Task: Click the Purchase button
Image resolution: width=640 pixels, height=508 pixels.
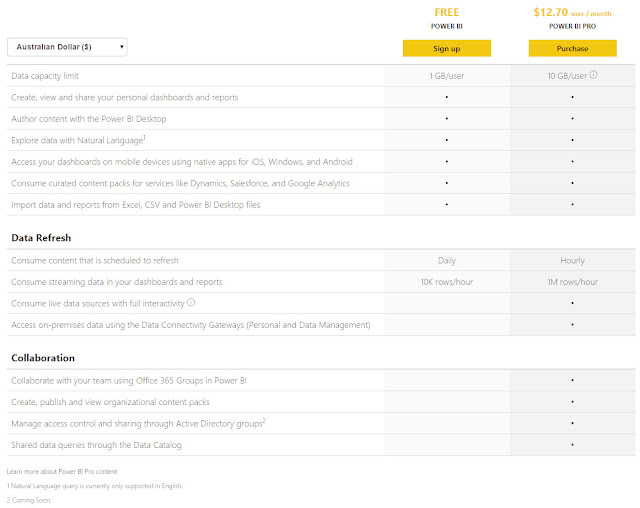Action: (572, 48)
